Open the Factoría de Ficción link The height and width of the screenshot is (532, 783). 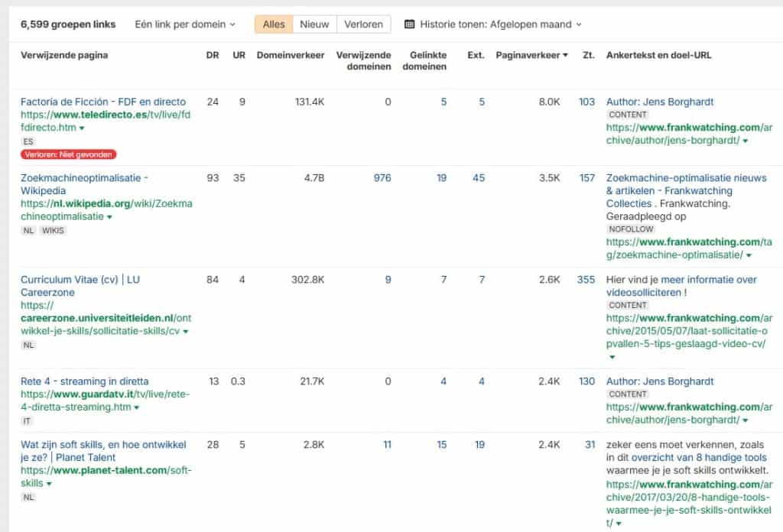103,101
